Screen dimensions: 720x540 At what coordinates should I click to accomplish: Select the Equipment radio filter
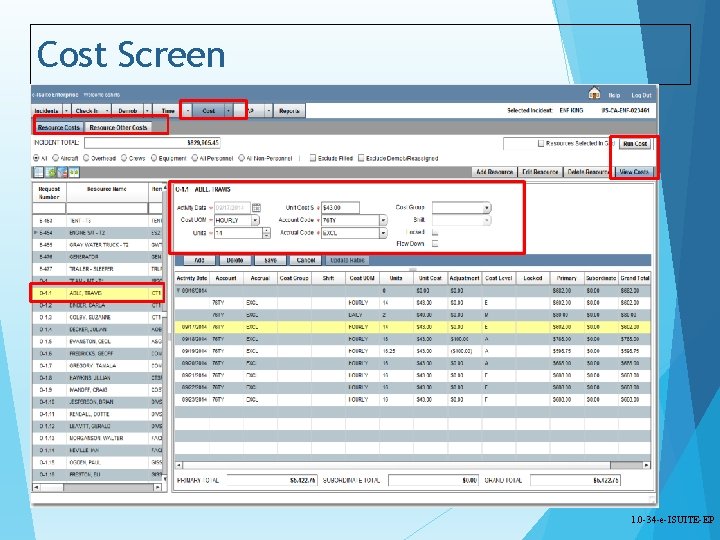point(154,158)
